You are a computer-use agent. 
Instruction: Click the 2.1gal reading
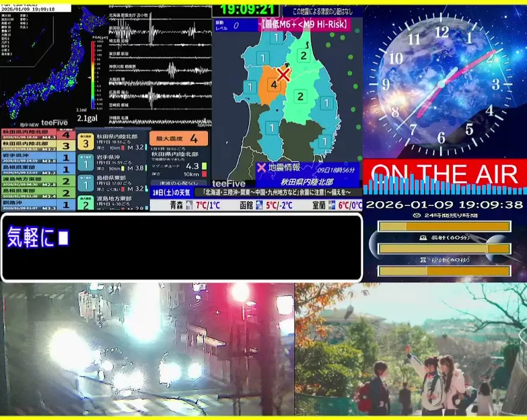[x=87, y=118]
